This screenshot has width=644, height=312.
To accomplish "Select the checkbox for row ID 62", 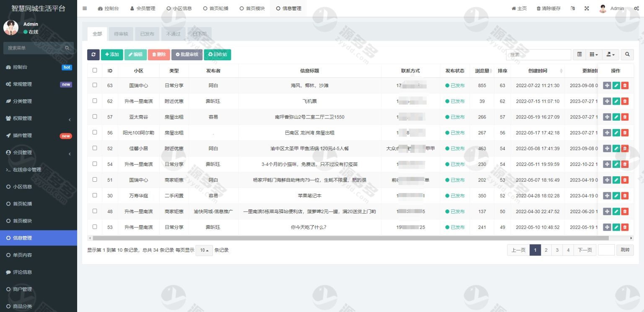I will click(95, 101).
